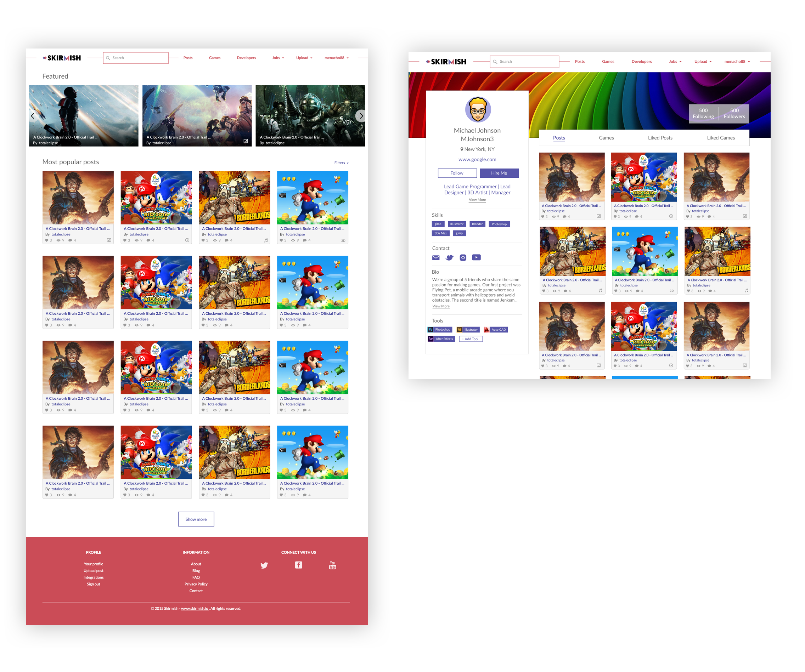The height and width of the screenshot is (672, 805).
Task: Click the home page search magnifier icon
Action: point(108,58)
